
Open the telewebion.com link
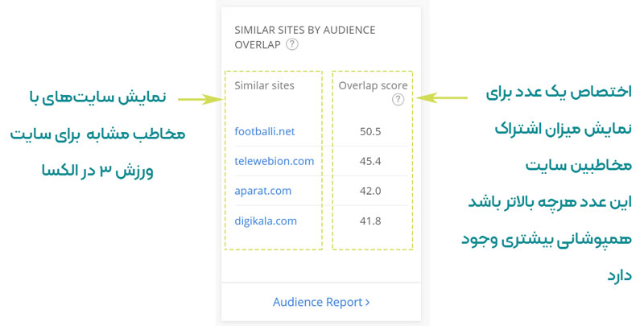point(274,161)
